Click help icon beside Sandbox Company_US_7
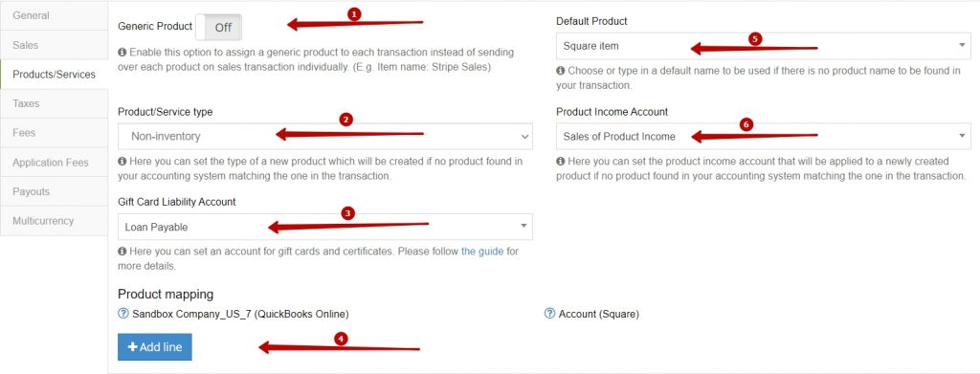The width and height of the screenshot is (980, 374). coord(123,314)
